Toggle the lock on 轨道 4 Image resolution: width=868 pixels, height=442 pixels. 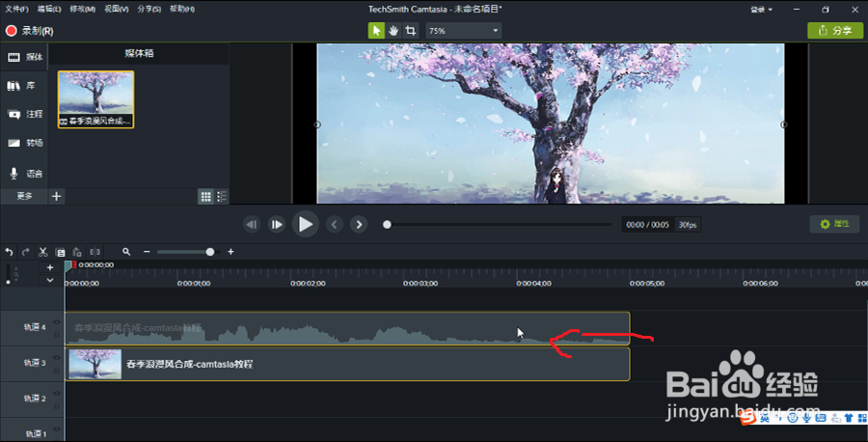coord(57,335)
